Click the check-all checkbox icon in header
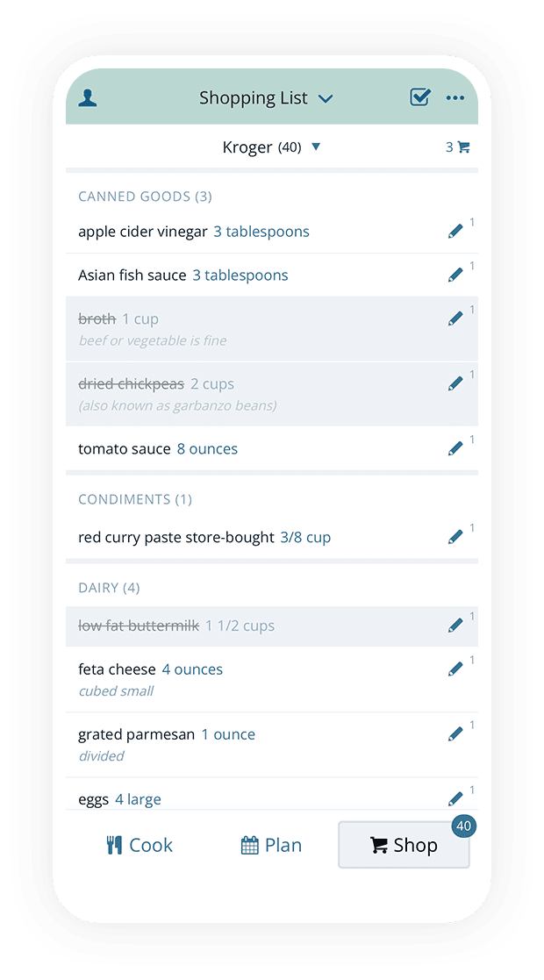 [x=419, y=97]
